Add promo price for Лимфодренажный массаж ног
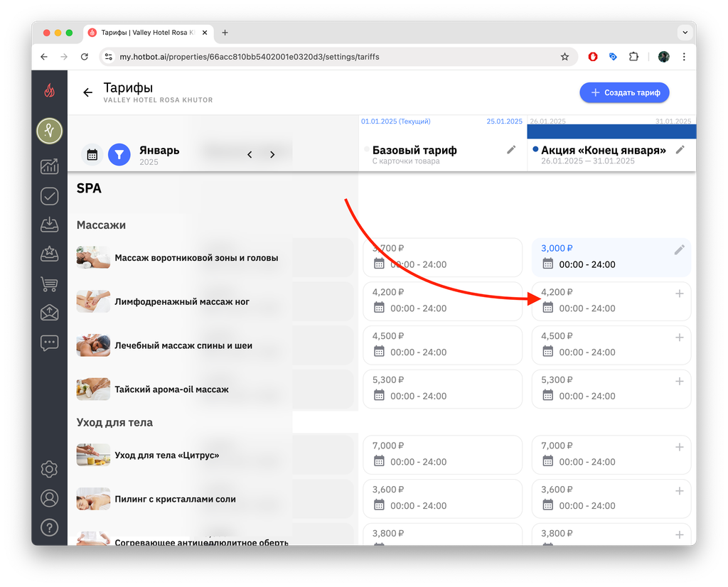 click(x=679, y=293)
